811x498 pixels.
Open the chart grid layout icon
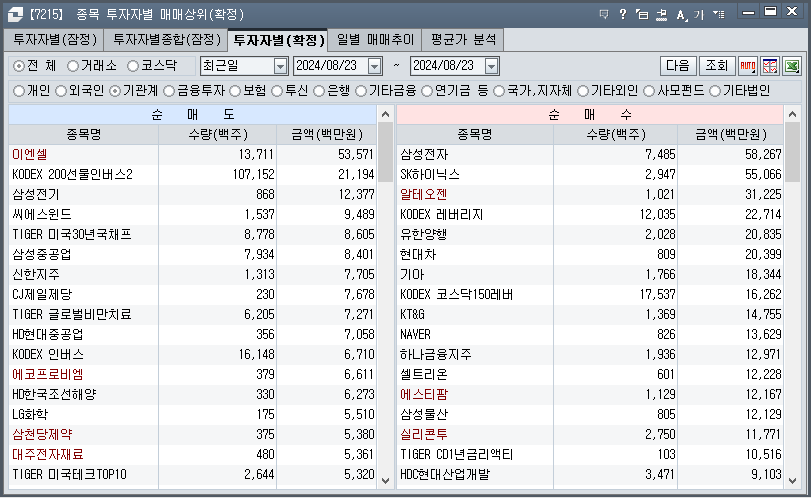[x=770, y=66]
